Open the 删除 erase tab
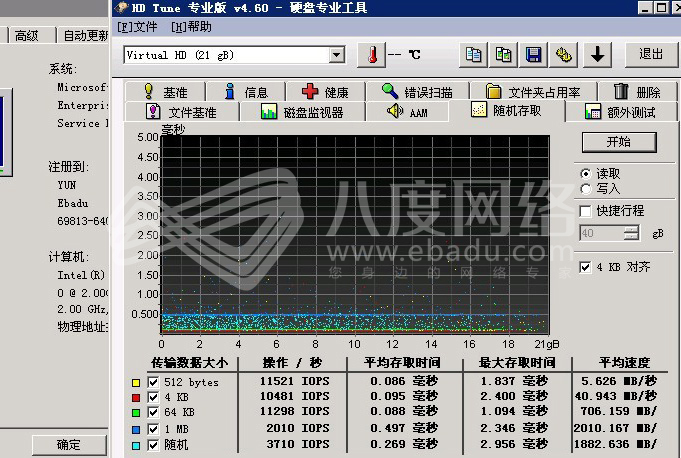Image resolution: width=681 pixels, height=458 pixels. click(x=638, y=92)
